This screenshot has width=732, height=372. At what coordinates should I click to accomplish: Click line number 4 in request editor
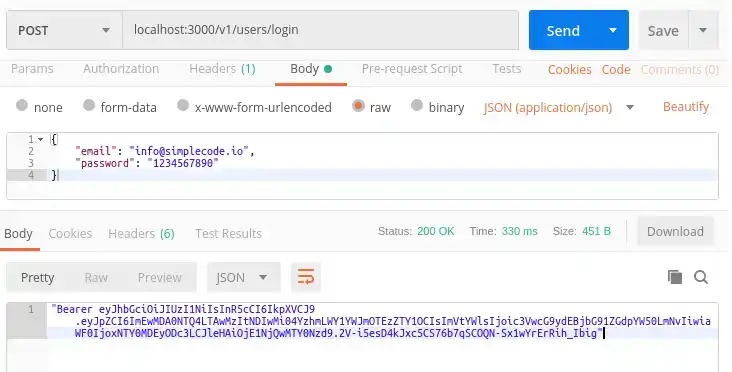click(x=31, y=175)
